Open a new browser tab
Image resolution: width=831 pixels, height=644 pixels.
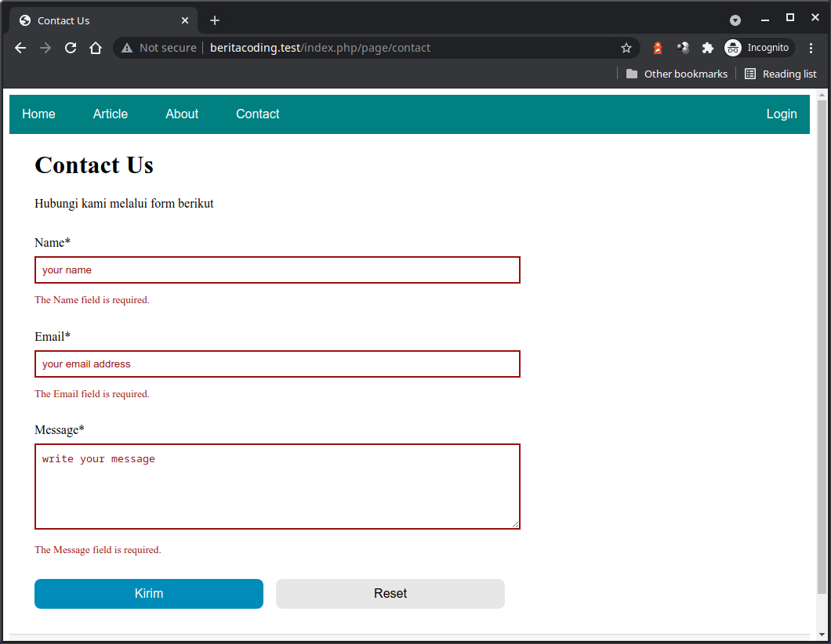point(214,20)
